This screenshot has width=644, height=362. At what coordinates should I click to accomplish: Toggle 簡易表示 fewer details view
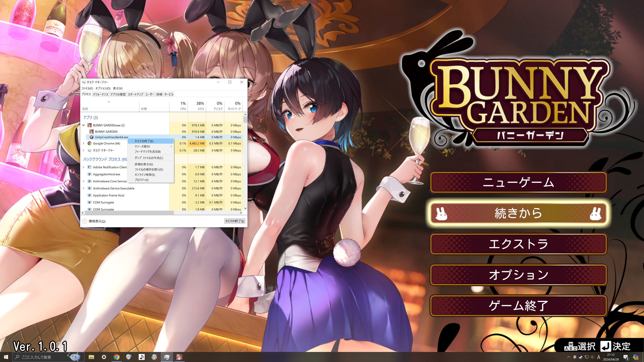[94, 221]
